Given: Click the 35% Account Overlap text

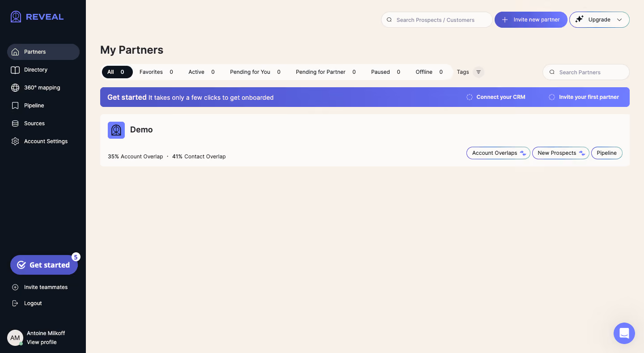Looking at the screenshot, I should tap(136, 157).
